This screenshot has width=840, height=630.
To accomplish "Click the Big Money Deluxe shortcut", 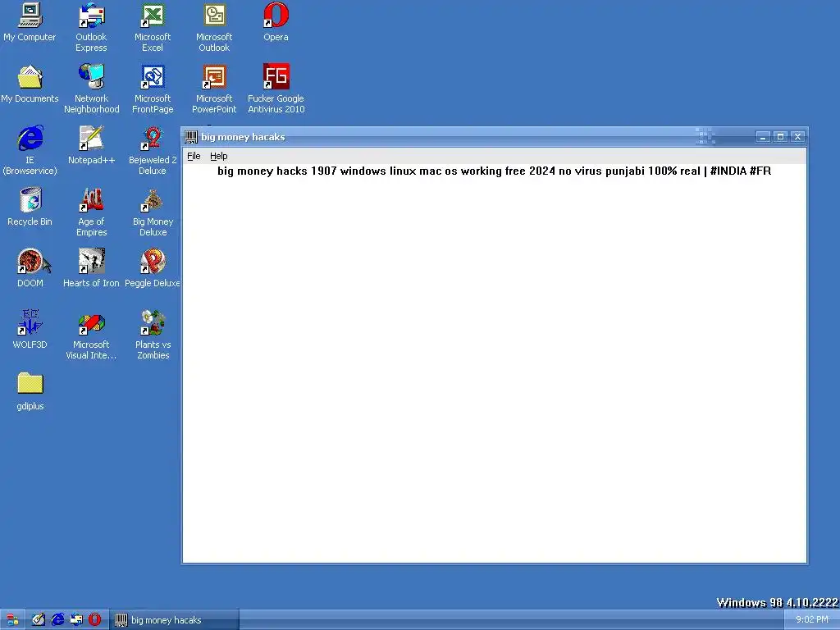I will point(153,212).
